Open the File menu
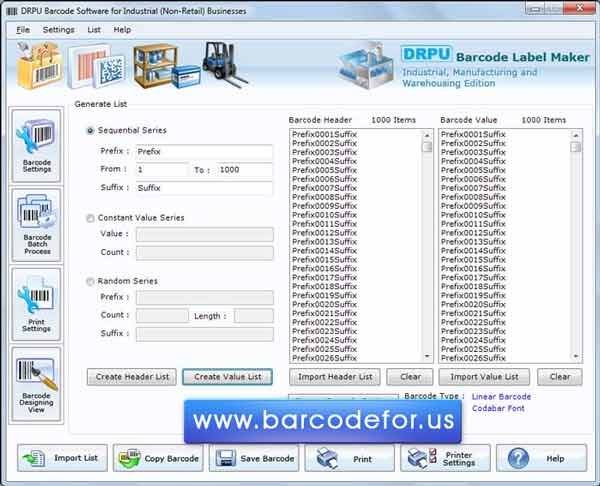This screenshot has height=486, width=600. 23,30
